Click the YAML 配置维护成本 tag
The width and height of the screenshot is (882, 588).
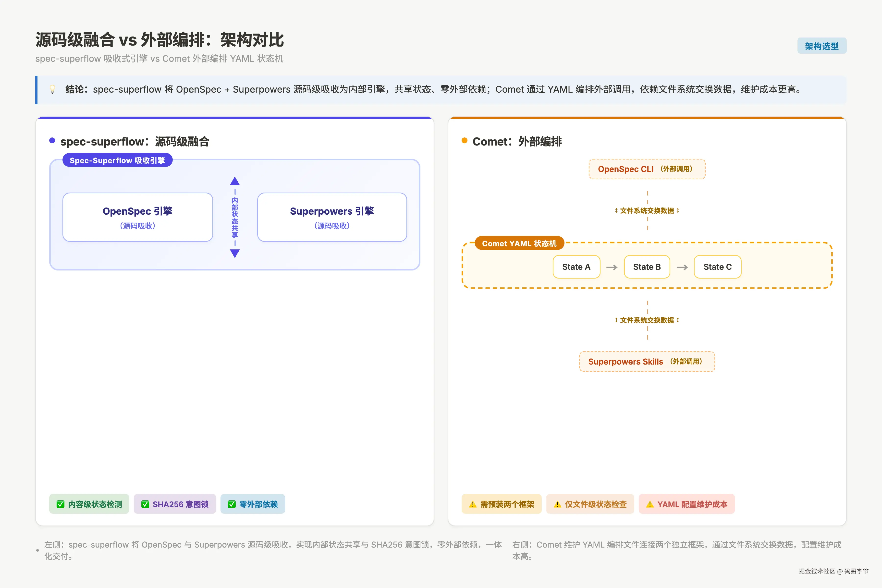point(687,504)
